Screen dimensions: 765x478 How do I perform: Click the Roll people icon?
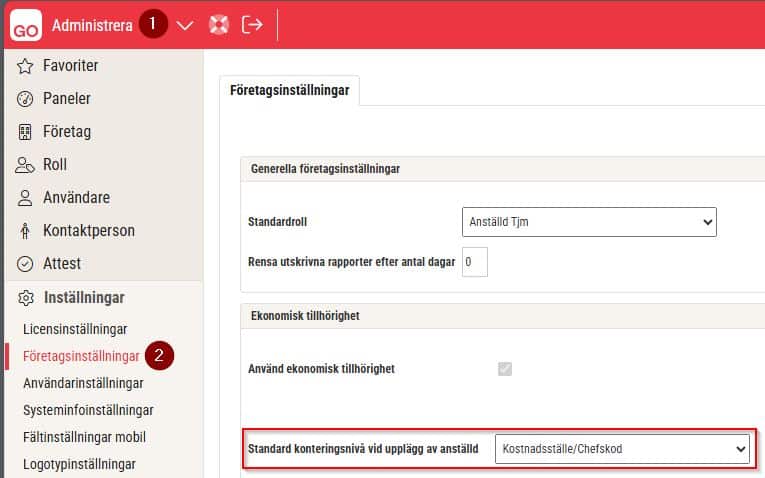(x=25, y=165)
